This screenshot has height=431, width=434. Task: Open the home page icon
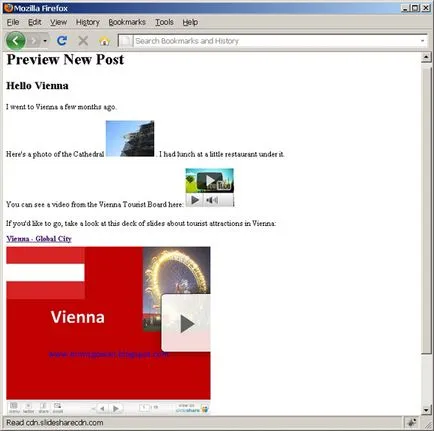tap(104, 41)
